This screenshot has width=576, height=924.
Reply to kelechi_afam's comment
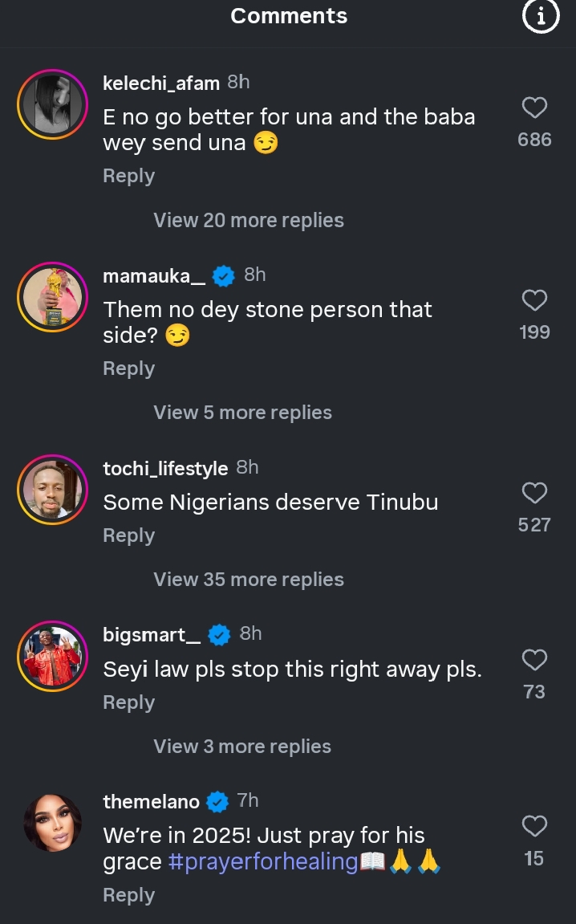point(128,177)
